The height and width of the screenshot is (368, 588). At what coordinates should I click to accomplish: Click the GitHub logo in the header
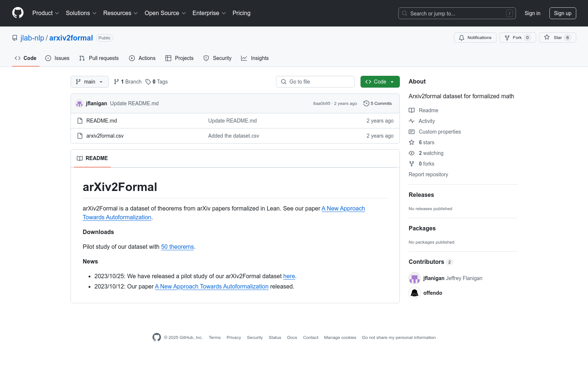[x=18, y=13]
